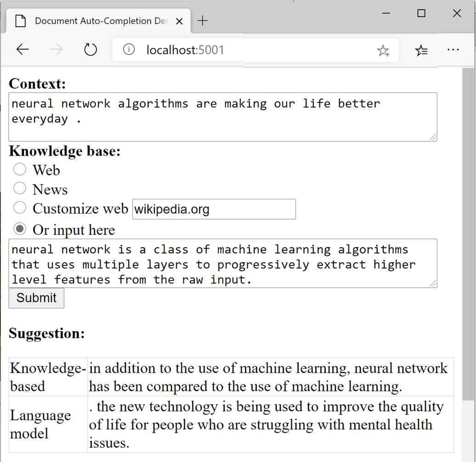This screenshot has height=462, width=476.
Task: Open a new tab with plus button
Action: [203, 21]
